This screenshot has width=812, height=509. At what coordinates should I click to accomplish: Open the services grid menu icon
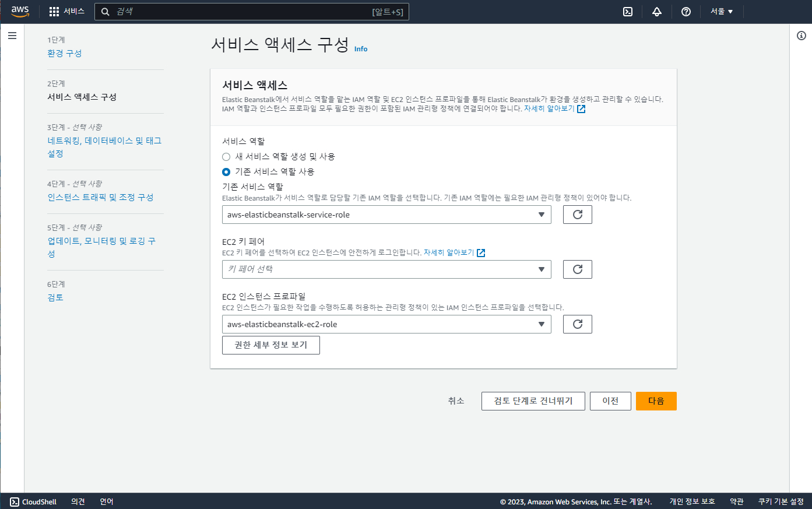[54, 12]
